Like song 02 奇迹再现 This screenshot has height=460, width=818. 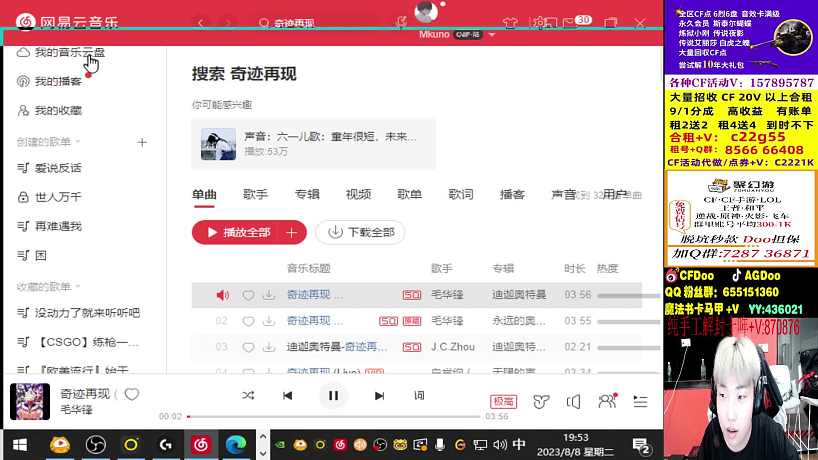pos(248,321)
